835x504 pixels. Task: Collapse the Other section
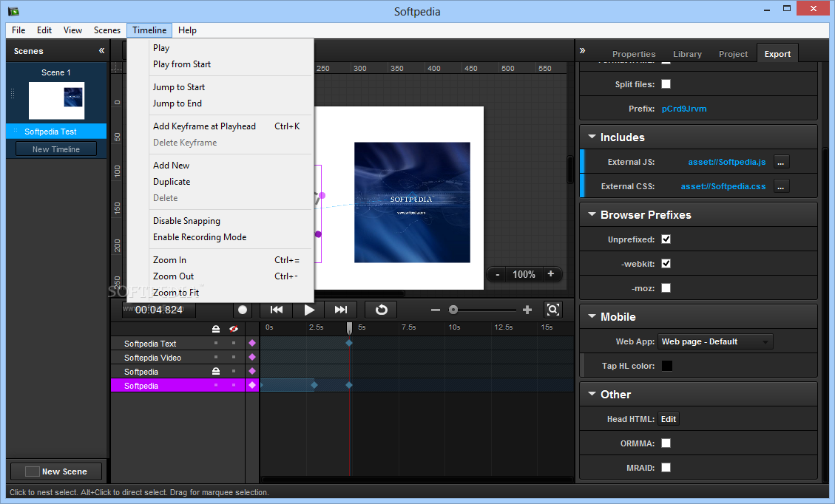[x=592, y=394]
